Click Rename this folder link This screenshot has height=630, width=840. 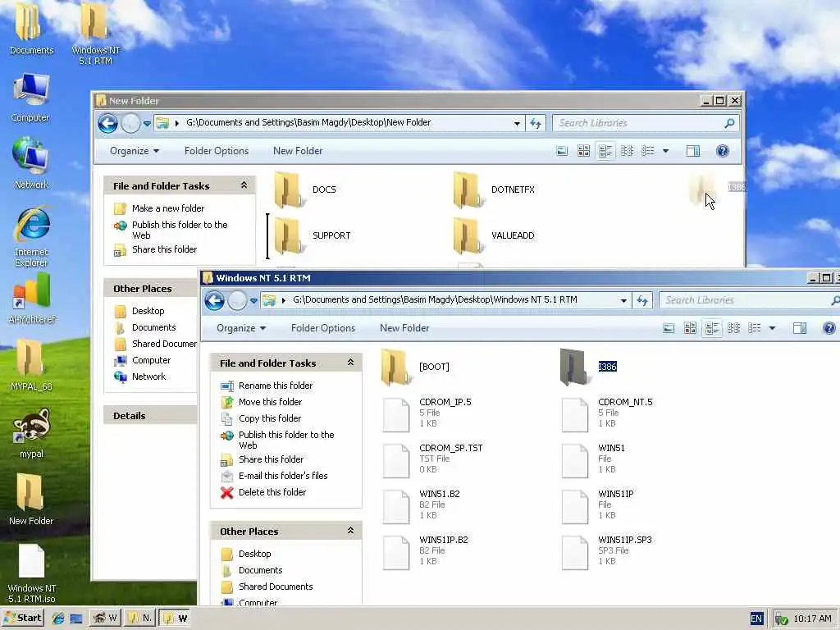[x=276, y=386]
